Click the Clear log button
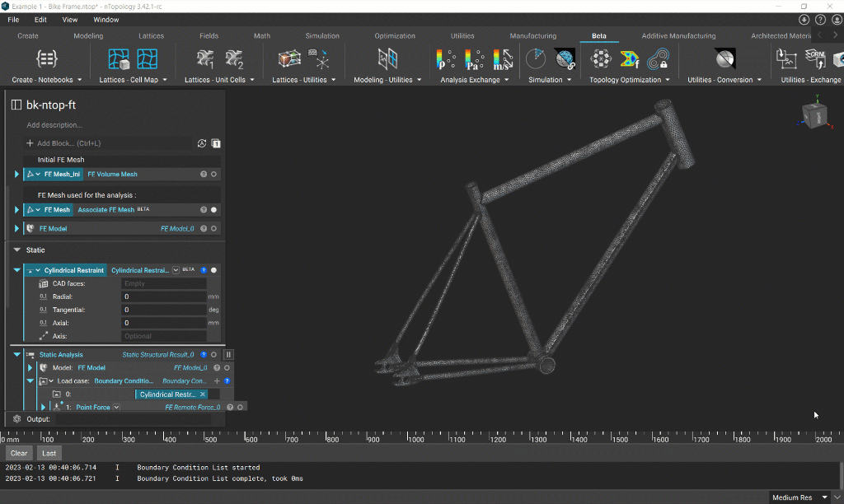 coord(19,453)
